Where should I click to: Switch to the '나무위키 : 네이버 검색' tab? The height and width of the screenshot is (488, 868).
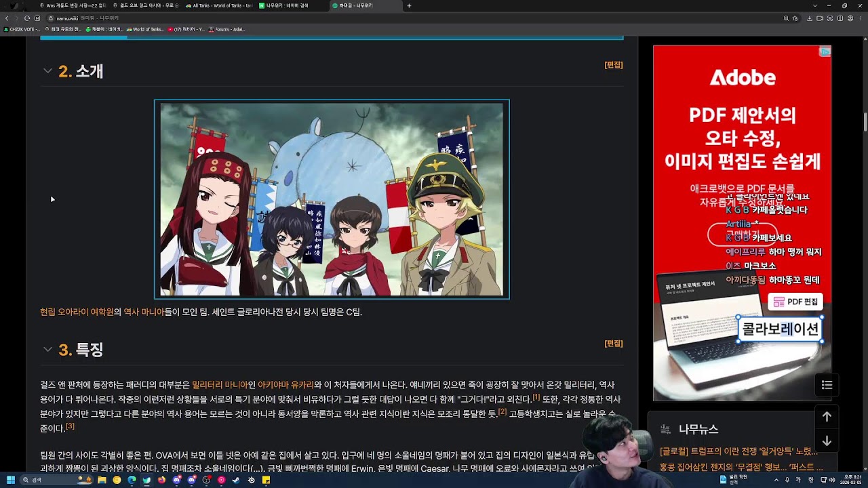click(292, 5)
